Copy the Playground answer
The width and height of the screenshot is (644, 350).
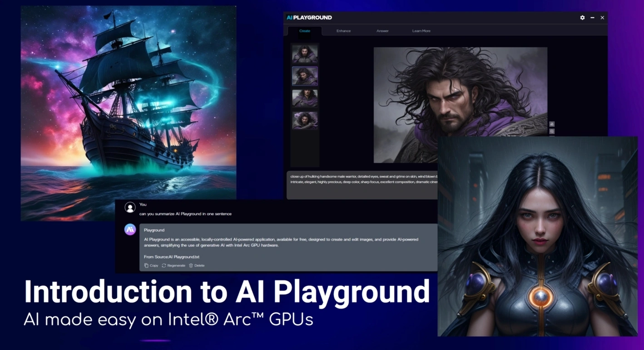tap(151, 266)
